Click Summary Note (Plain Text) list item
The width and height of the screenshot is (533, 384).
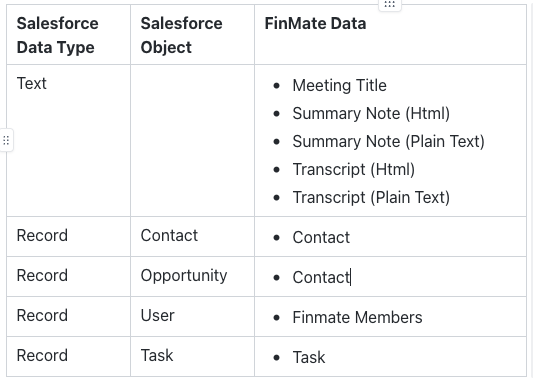point(388,141)
